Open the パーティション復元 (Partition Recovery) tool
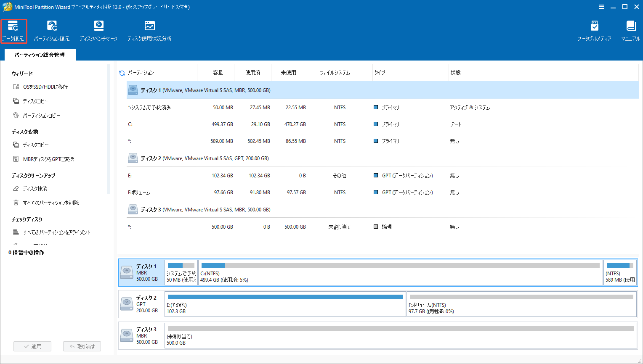The height and width of the screenshot is (364, 643). click(x=52, y=30)
